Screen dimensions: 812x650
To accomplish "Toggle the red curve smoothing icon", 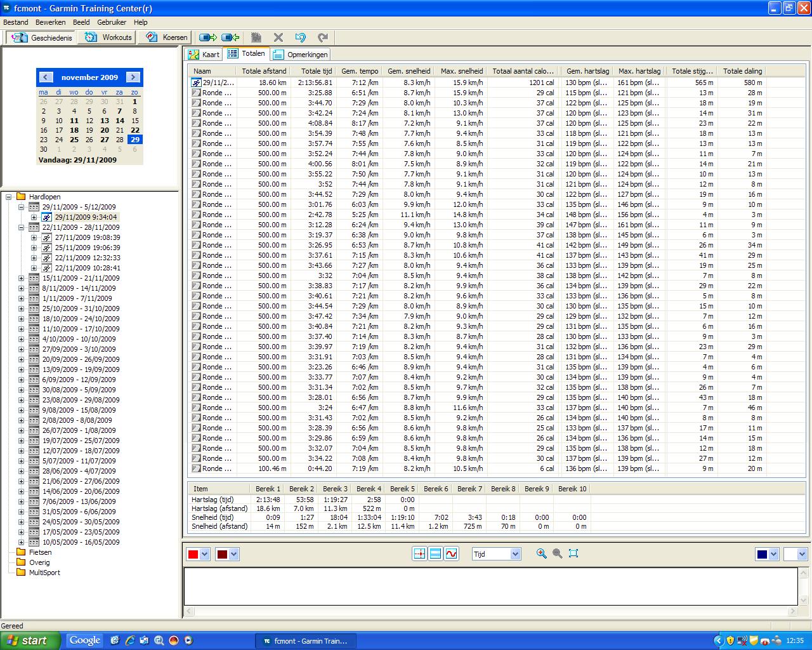I will coord(451,554).
